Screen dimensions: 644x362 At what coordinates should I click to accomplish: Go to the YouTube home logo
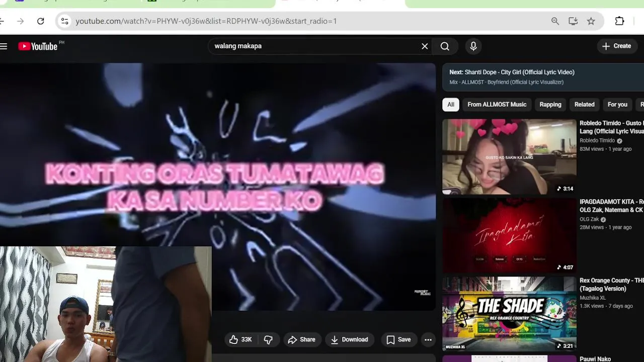(x=38, y=46)
